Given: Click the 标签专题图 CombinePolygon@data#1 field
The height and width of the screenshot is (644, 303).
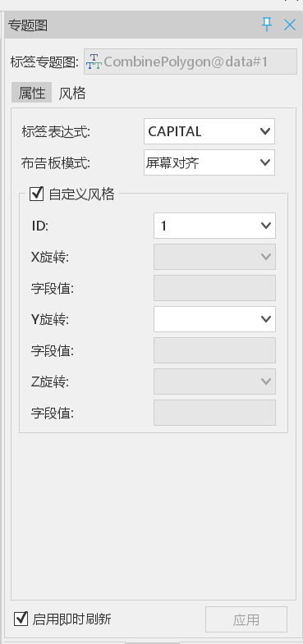Looking at the screenshot, I should click(x=191, y=62).
